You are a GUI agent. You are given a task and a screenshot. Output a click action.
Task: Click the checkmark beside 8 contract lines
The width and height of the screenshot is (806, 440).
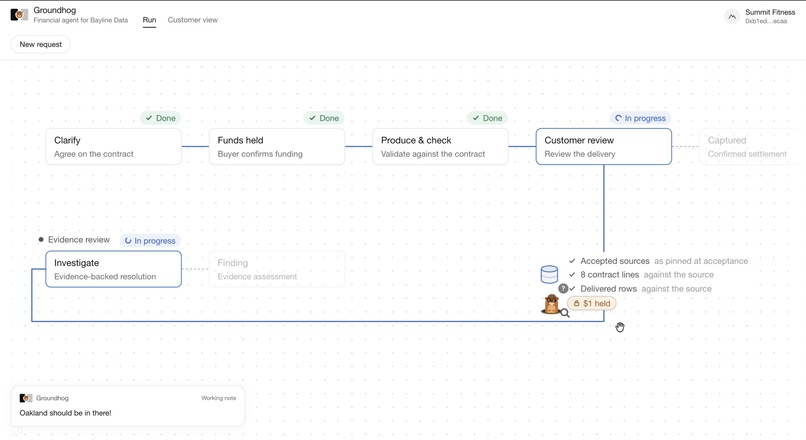[x=572, y=274]
